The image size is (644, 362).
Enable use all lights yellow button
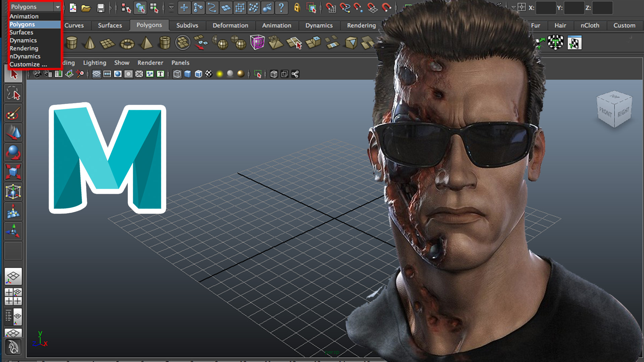[220, 74]
